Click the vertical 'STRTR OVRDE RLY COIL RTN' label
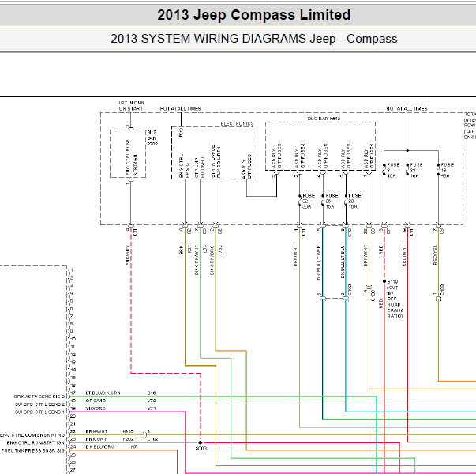 pyautogui.click(x=216, y=161)
